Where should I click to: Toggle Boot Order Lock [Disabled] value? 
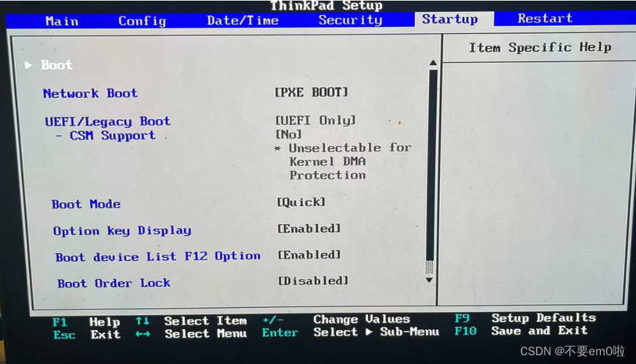tap(313, 280)
